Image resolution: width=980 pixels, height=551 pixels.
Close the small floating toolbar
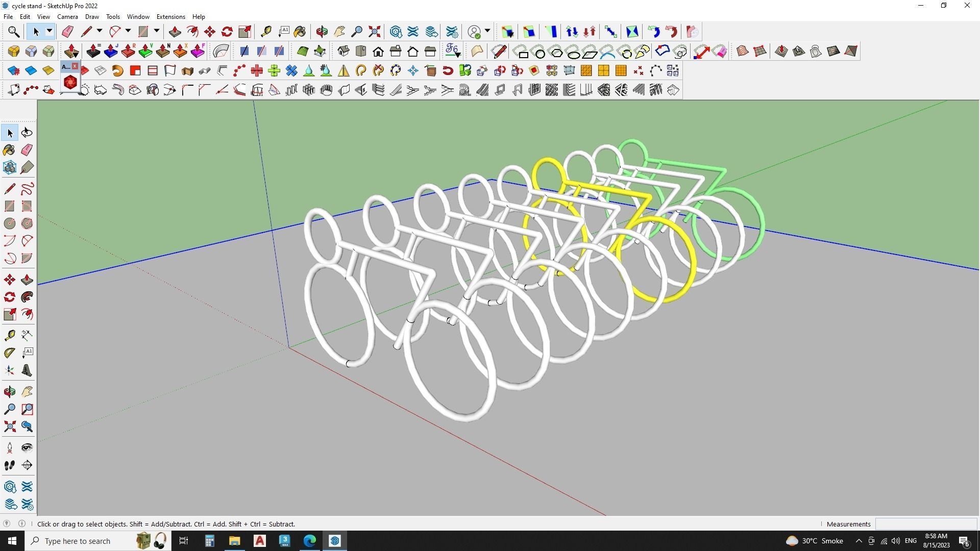tap(75, 66)
